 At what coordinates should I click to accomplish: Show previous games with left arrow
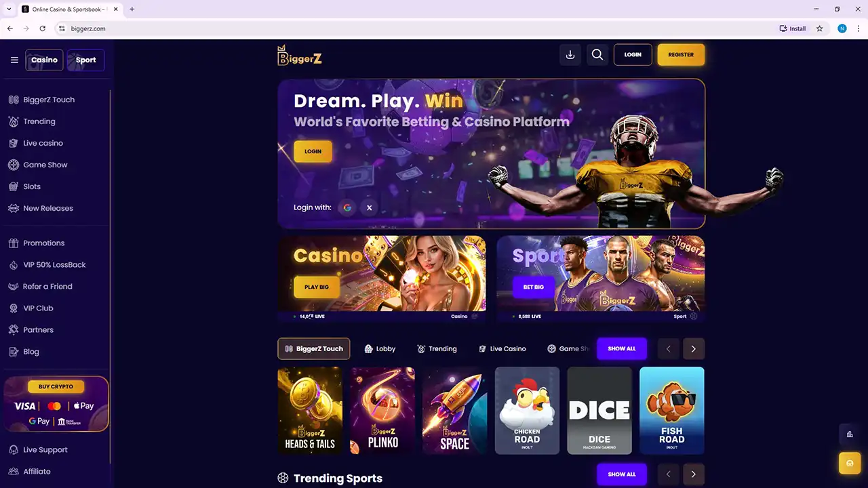(668, 348)
